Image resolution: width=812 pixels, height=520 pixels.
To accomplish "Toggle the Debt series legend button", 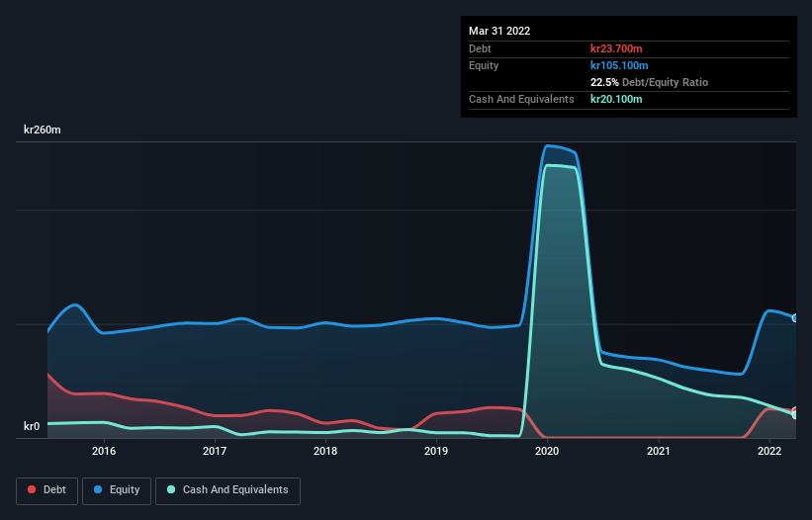I will tap(46, 490).
